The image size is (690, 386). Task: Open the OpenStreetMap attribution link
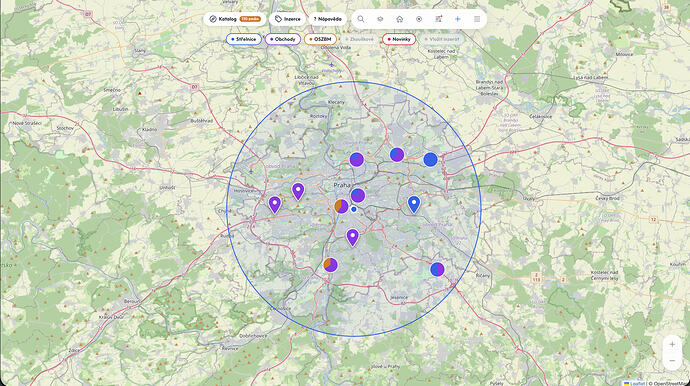coord(670,383)
